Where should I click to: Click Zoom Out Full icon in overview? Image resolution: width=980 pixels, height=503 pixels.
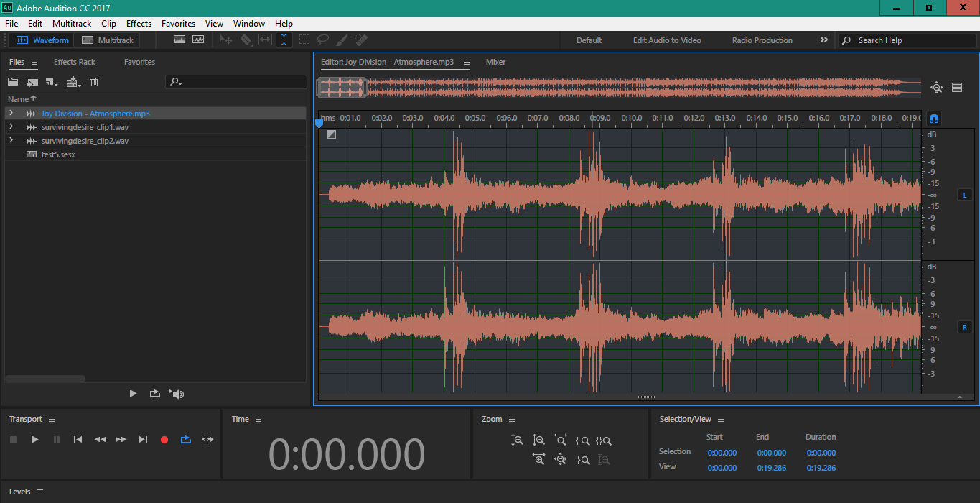[936, 88]
